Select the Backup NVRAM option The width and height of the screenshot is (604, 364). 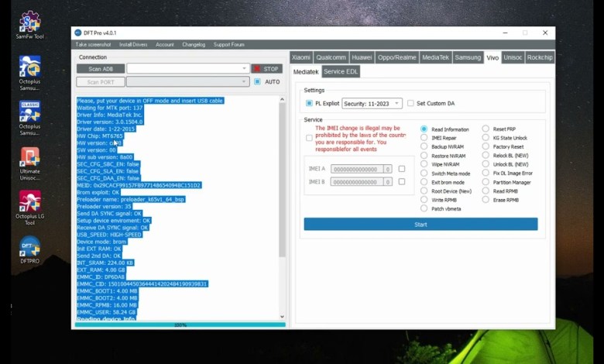click(x=424, y=146)
